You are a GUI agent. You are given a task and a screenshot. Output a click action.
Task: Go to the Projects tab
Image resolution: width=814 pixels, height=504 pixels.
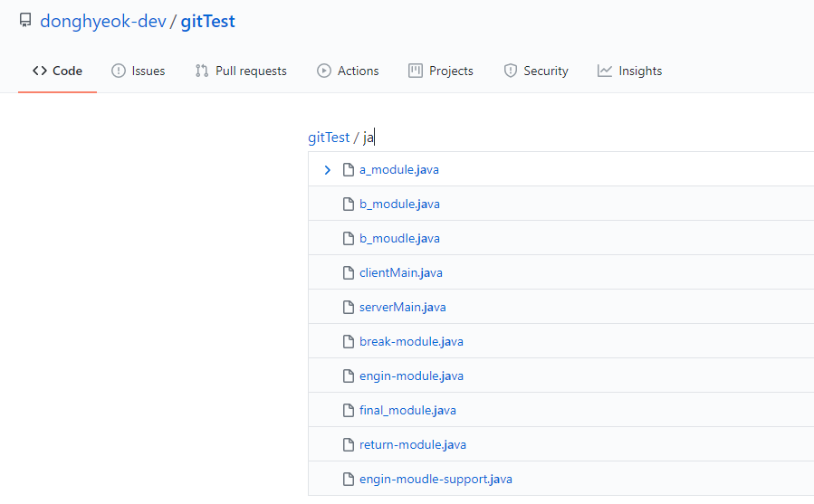point(441,71)
